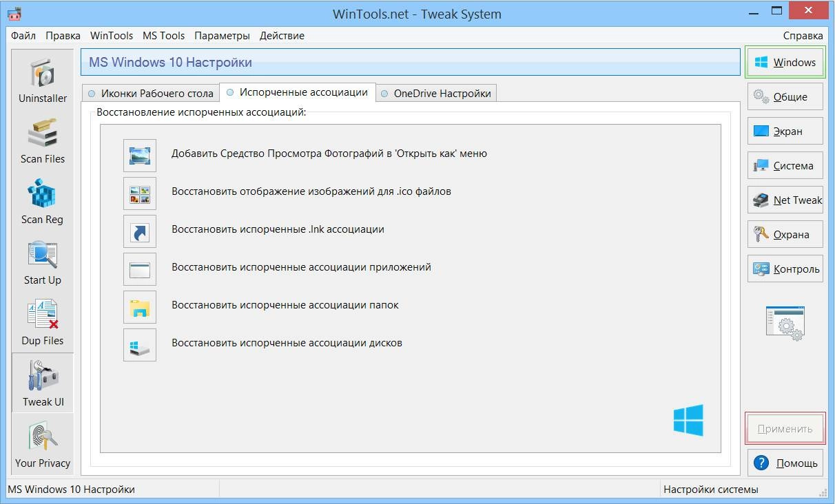
Task: Open the Правка menu
Action: pyautogui.click(x=63, y=36)
